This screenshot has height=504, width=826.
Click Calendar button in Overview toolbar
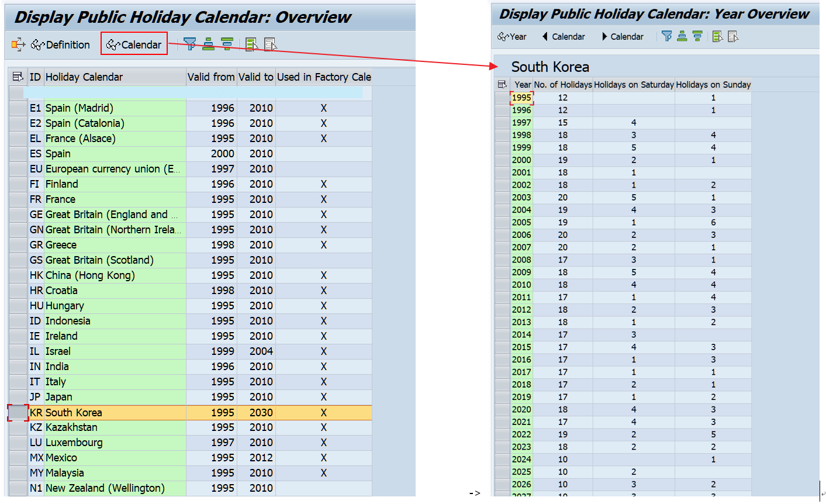click(x=134, y=44)
